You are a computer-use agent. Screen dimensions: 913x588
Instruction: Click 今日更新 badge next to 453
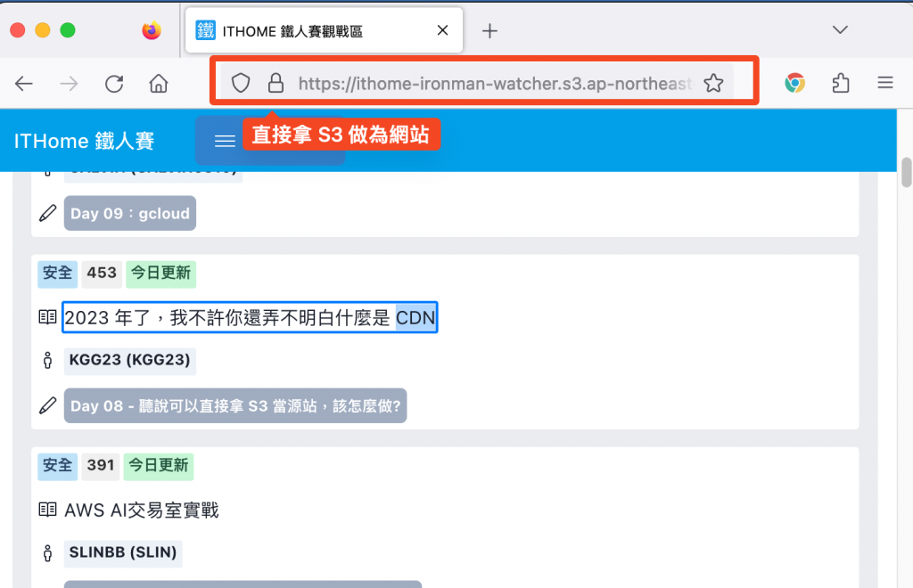pyautogui.click(x=160, y=273)
